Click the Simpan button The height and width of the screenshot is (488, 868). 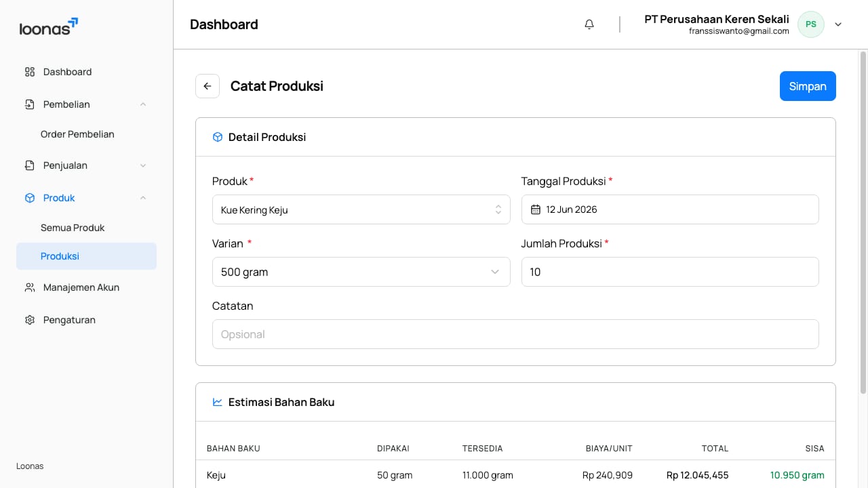tap(808, 86)
